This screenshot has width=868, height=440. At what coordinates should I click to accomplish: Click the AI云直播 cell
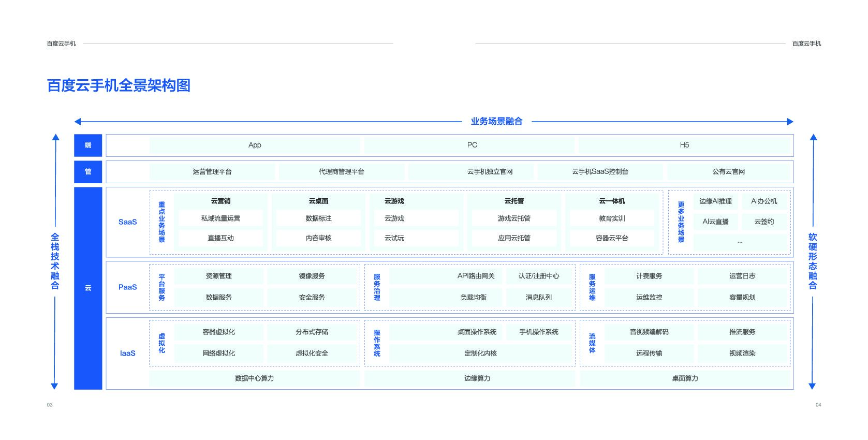click(715, 222)
